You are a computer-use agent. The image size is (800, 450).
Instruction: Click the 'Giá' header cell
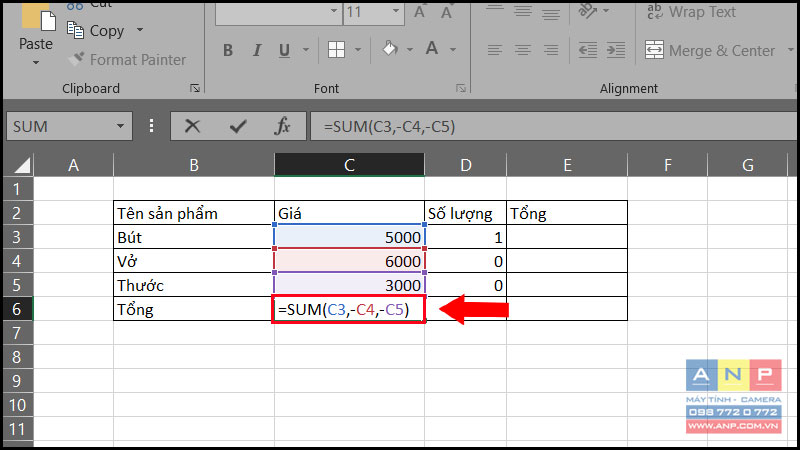pyautogui.click(x=349, y=213)
